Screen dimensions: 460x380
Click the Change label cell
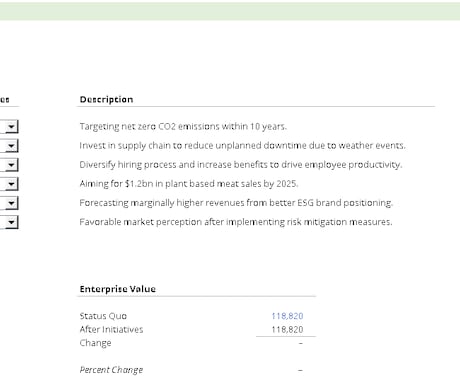coord(95,343)
